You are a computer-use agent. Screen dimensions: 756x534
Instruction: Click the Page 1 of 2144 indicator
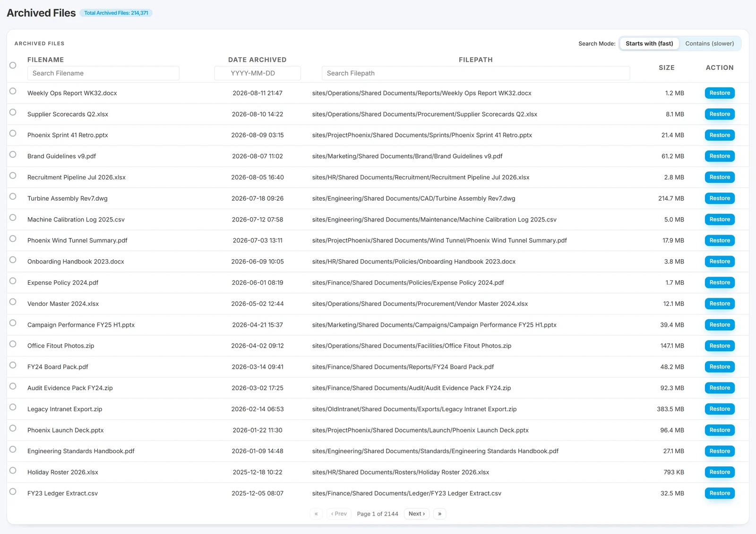coord(378,514)
